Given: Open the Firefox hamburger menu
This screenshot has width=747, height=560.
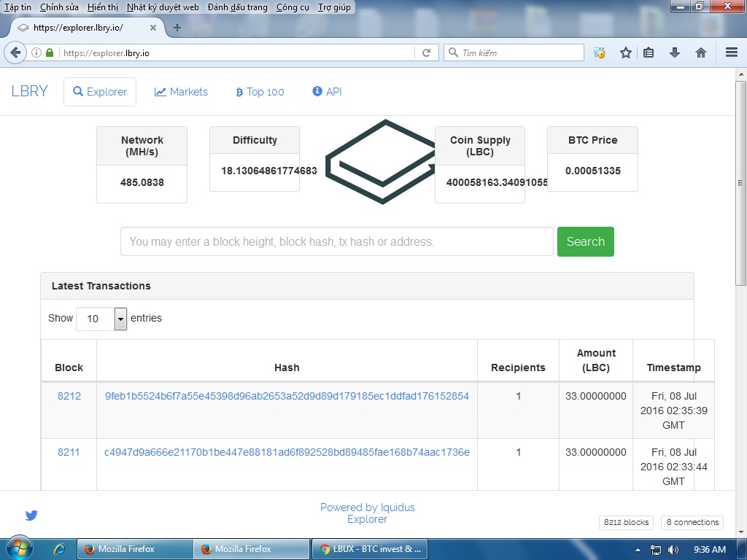Looking at the screenshot, I should tap(732, 52).
